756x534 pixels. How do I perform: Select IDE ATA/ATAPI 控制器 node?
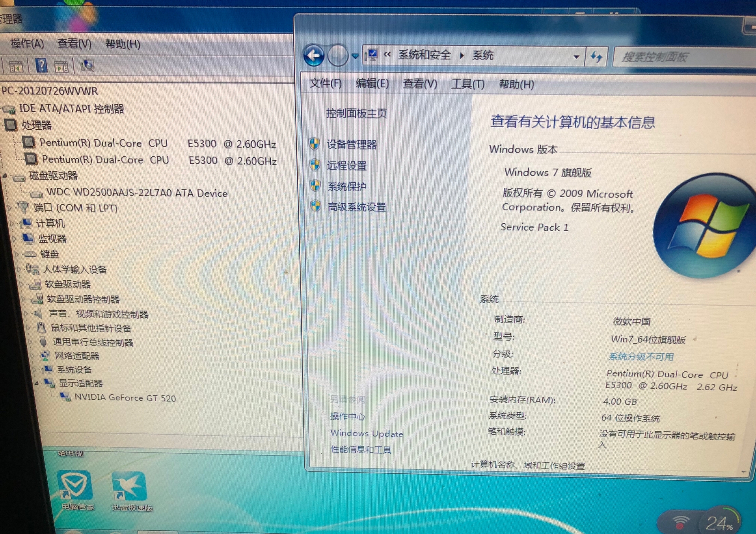click(72, 109)
